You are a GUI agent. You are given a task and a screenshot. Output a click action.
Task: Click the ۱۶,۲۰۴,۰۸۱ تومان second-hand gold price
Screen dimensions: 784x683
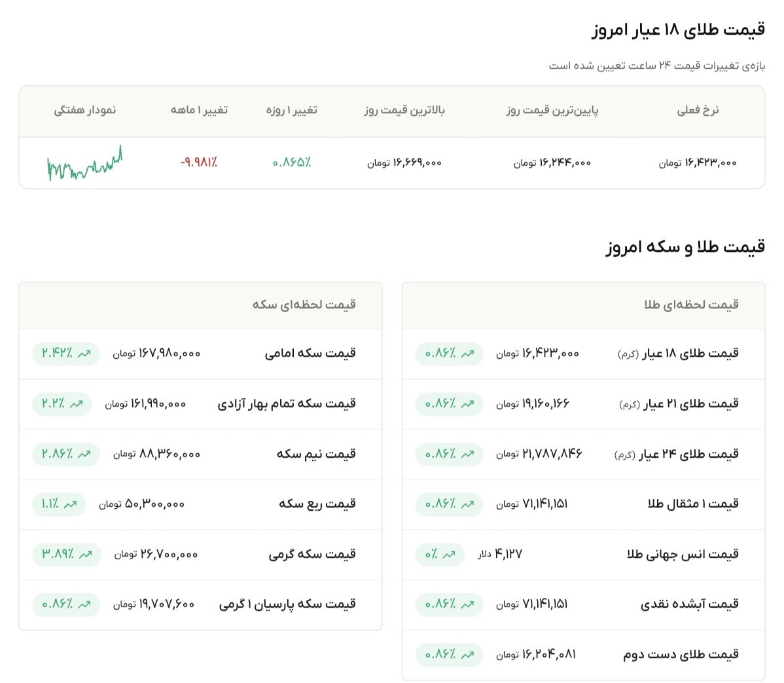click(536, 655)
